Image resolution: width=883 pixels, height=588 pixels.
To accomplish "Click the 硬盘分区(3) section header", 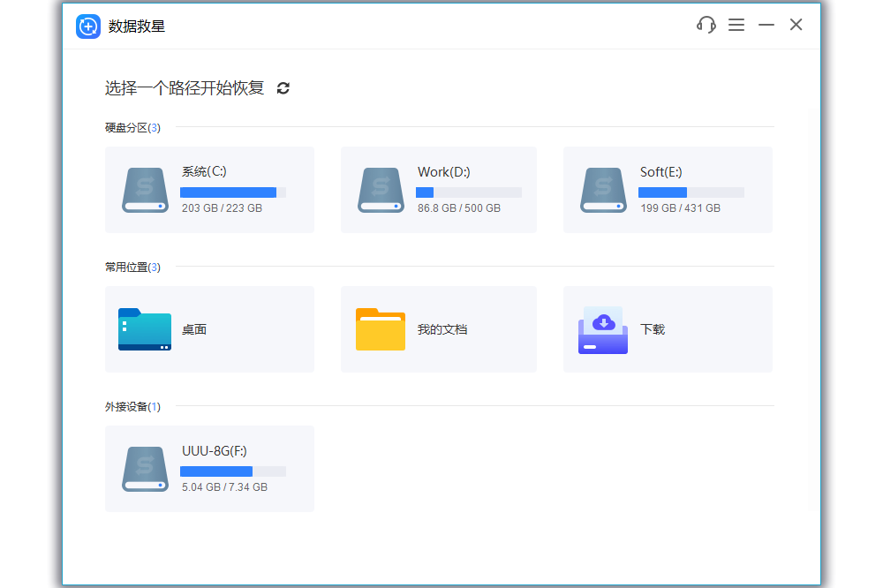I will click(132, 128).
